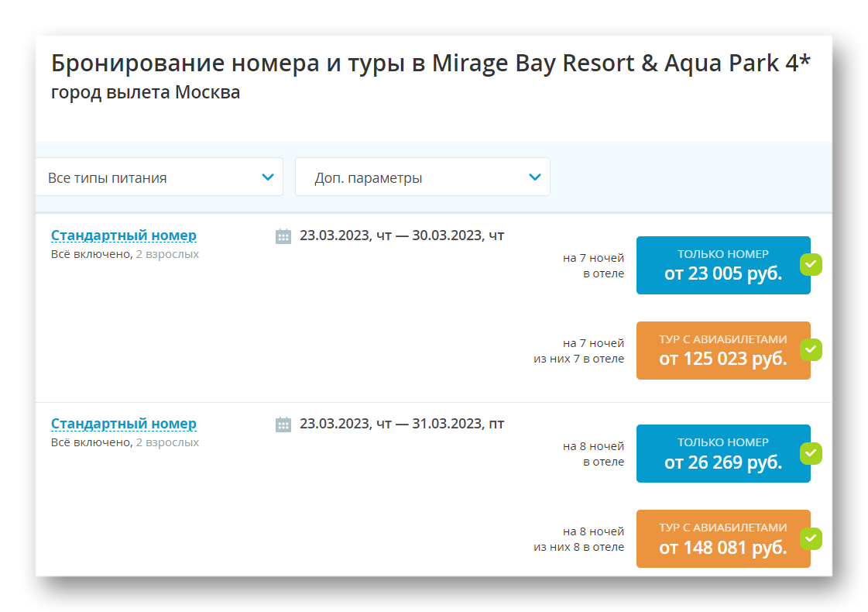Click green checkmark next to 26 269 руб.

click(x=811, y=454)
